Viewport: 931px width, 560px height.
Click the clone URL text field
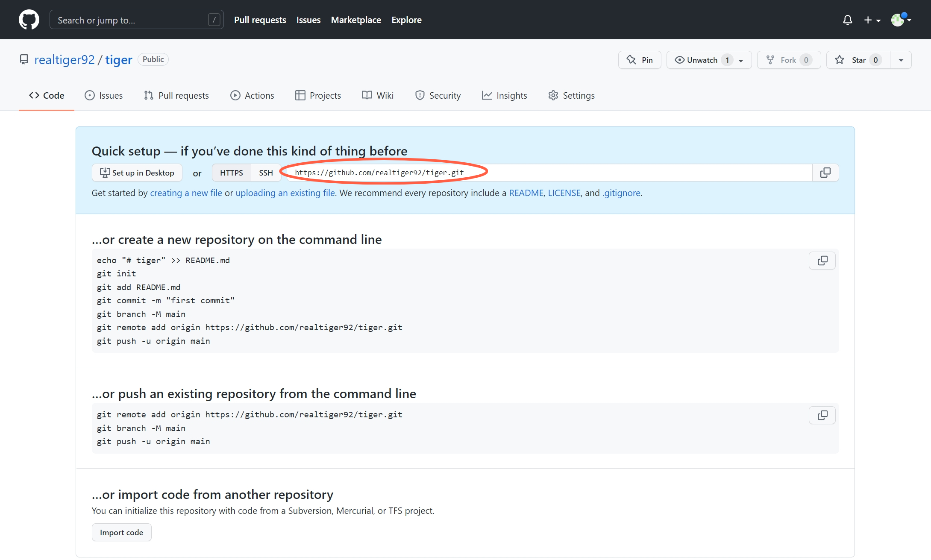(x=549, y=173)
